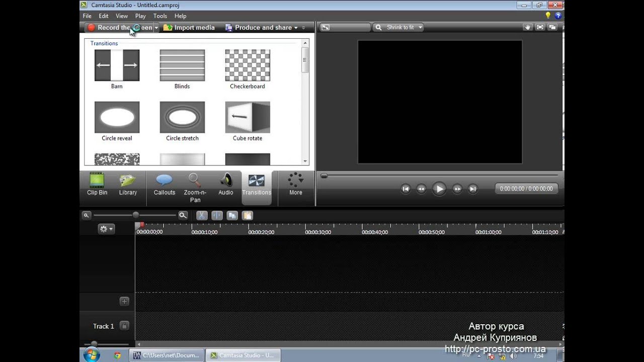Click the Cut scissors tool
This screenshot has width=644, height=362.
[202, 215]
